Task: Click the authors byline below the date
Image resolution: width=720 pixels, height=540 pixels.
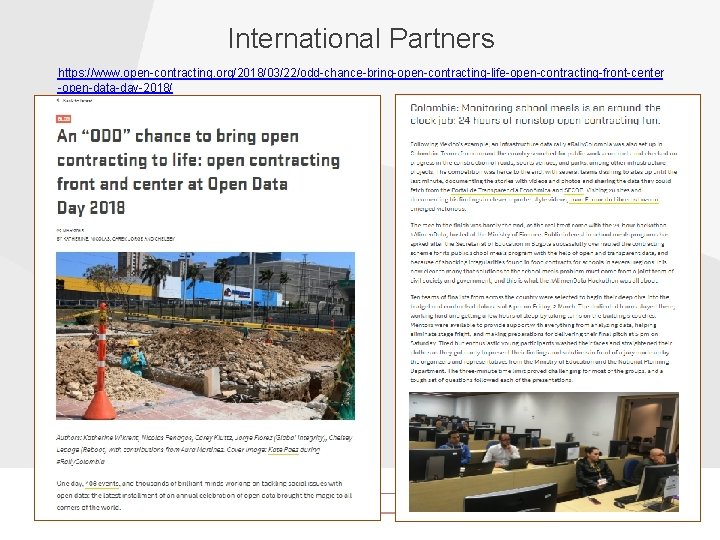Action: point(116,239)
